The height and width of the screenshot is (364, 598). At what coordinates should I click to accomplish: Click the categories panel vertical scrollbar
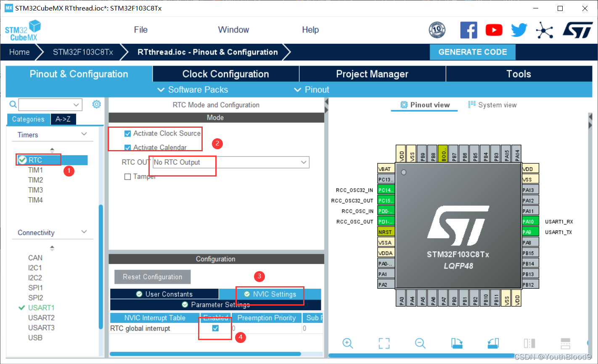click(101, 267)
